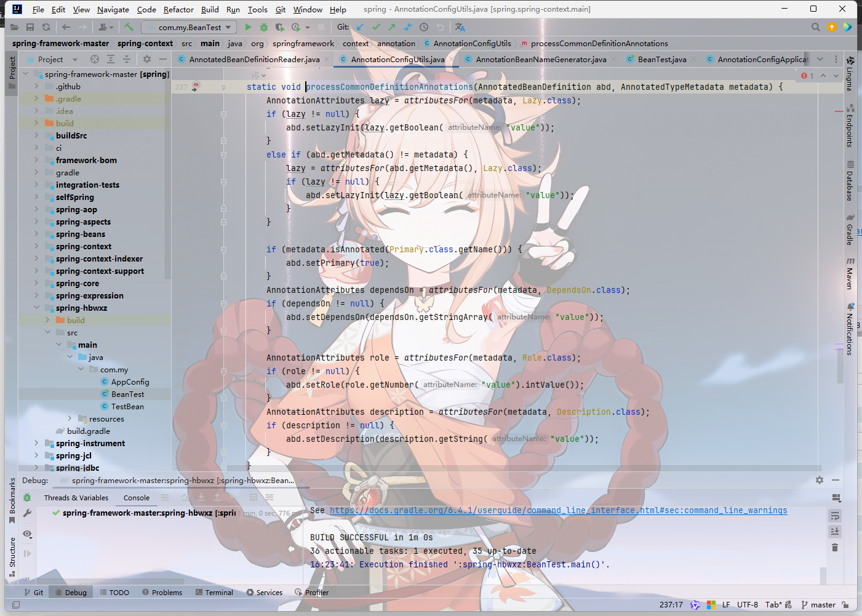Select AppConfig class in project tree
This screenshot has width=862, height=616.
point(130,382)
